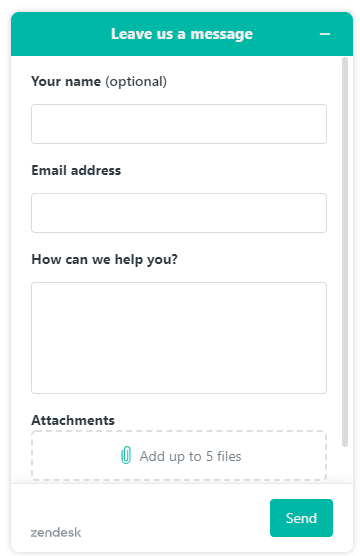Focus the Your name text field

click(179, 124)
